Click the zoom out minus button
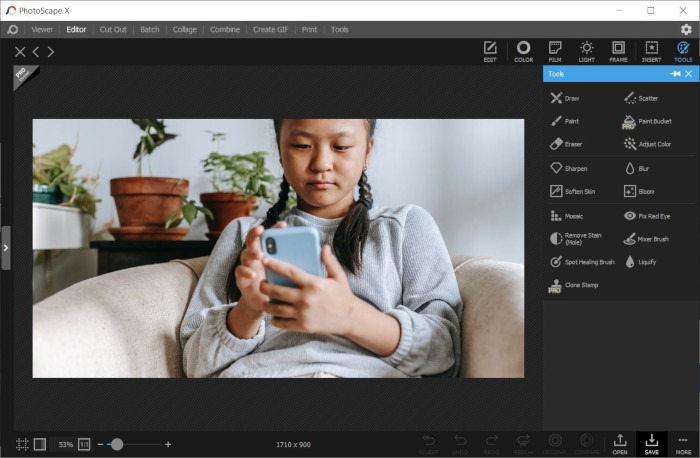Screen dimensions: 700x458 pos(100,445)
